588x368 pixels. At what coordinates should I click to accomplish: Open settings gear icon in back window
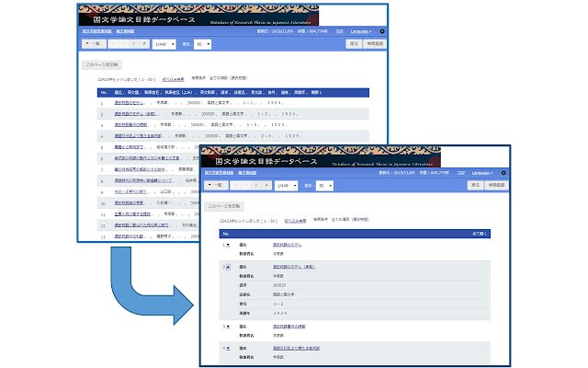pos(382,31)
